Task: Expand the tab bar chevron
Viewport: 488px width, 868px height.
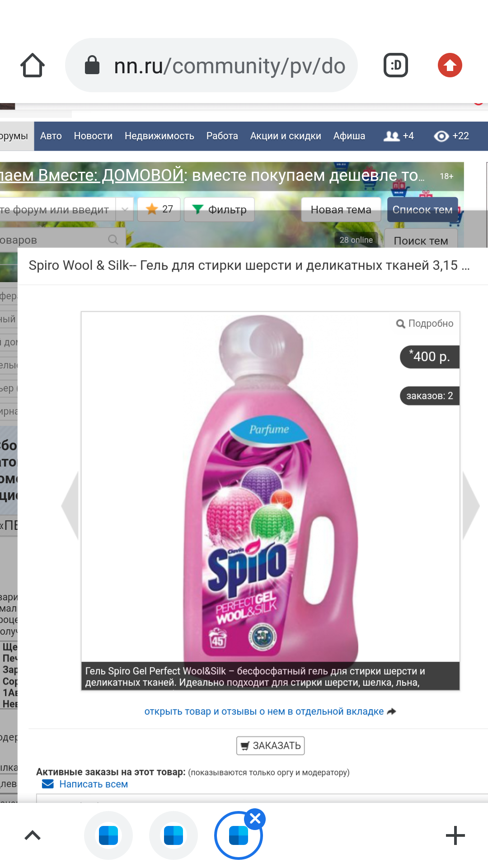Action: point(33,835)
